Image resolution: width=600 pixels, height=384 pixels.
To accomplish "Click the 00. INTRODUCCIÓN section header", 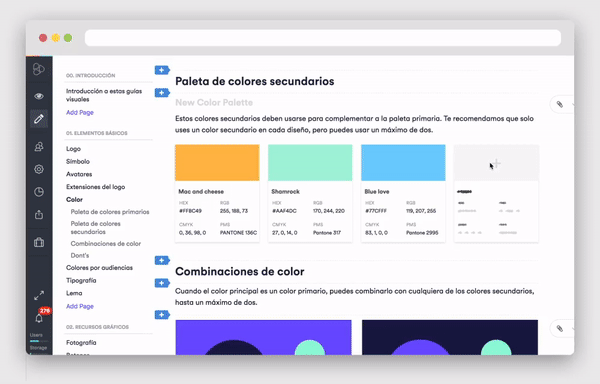I will [90, 75].
